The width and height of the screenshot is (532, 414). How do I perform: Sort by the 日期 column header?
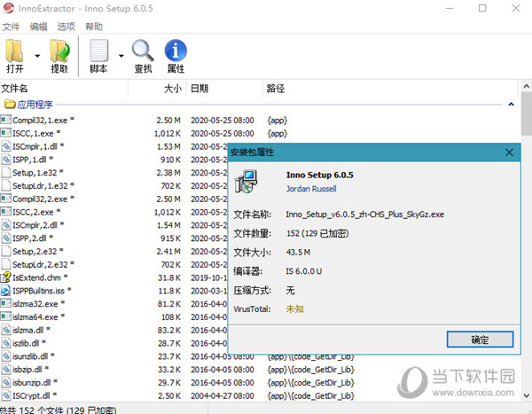coord(224,89)
